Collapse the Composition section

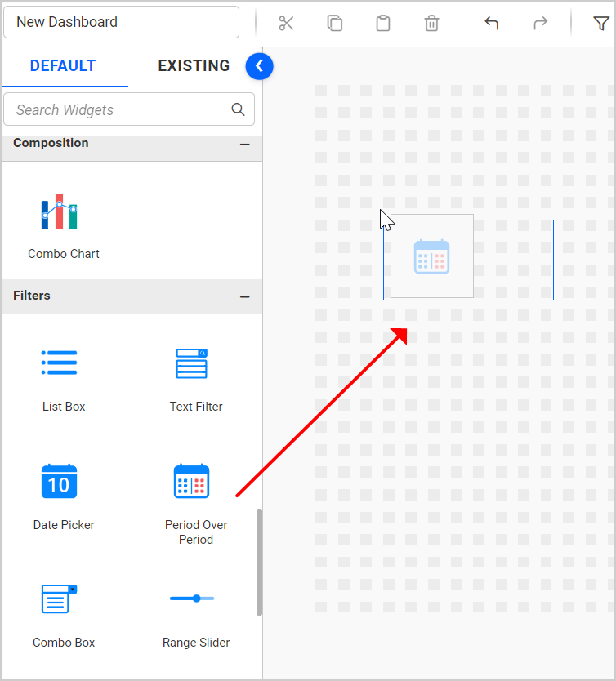click(x=244, y=144)
